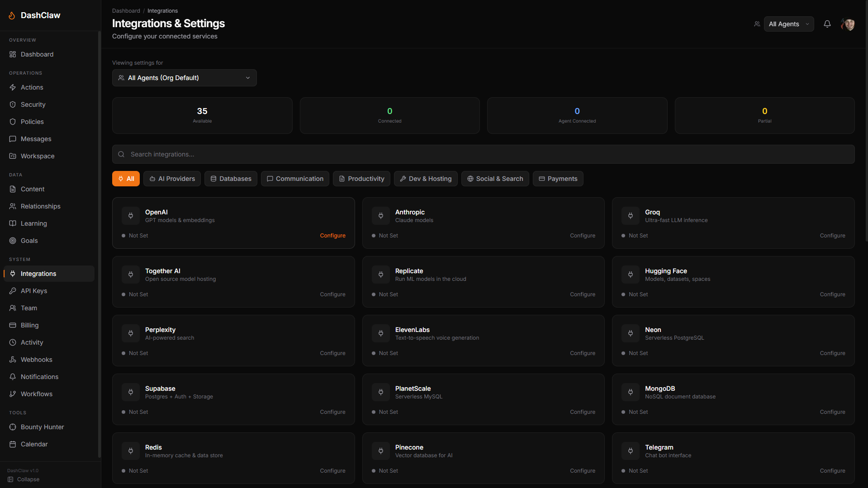Click the Integrations plug icon in sidebar
The height and width of the screenshot is (488, 868).
pos(13,274)
